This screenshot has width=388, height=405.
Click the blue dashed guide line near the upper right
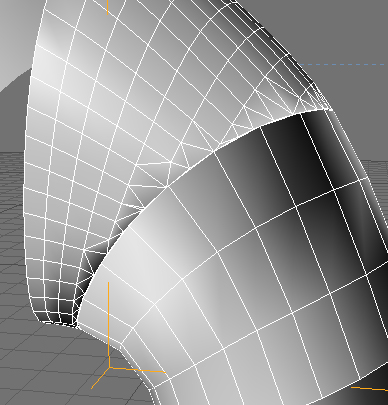(343, 64)
